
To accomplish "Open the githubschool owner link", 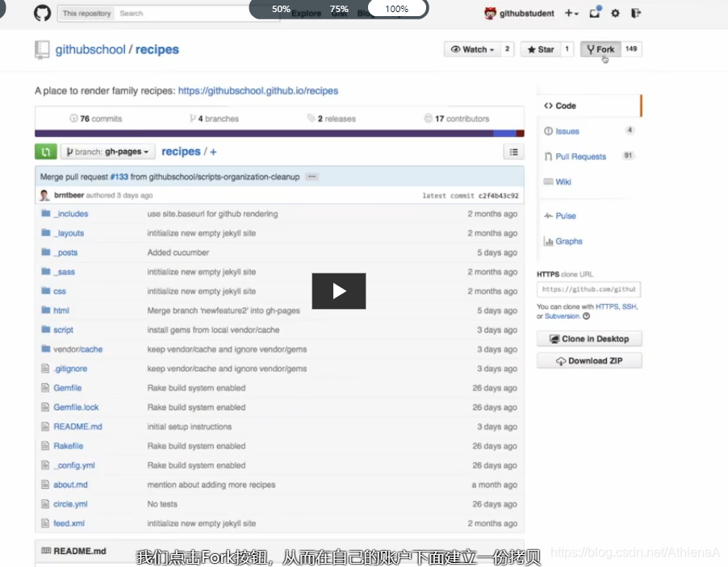I will point(90,50).
